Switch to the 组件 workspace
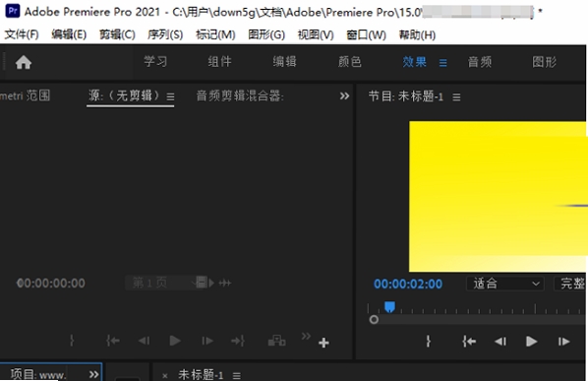 [220, 62]
